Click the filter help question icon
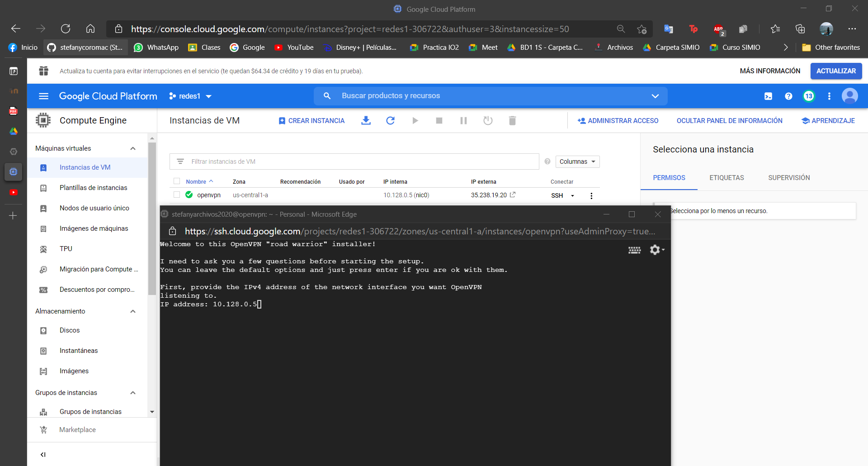The image size is (868, 466). (547, 162)
